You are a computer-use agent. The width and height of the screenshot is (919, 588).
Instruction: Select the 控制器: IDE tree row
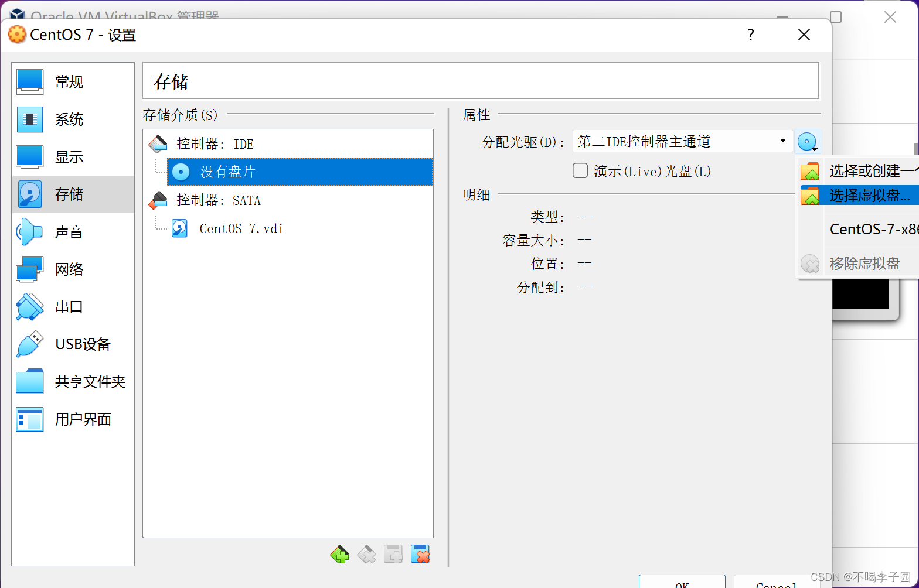[x=288, y=143]
